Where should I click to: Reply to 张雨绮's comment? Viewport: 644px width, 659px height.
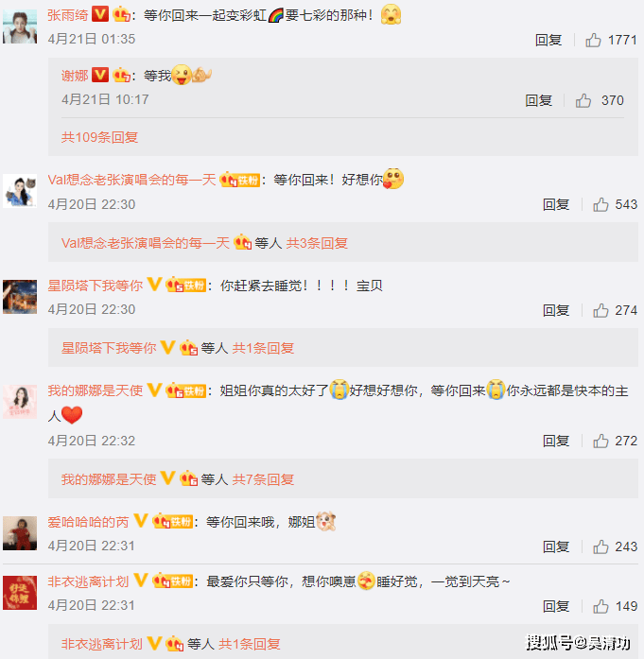(x=548, y=41)
